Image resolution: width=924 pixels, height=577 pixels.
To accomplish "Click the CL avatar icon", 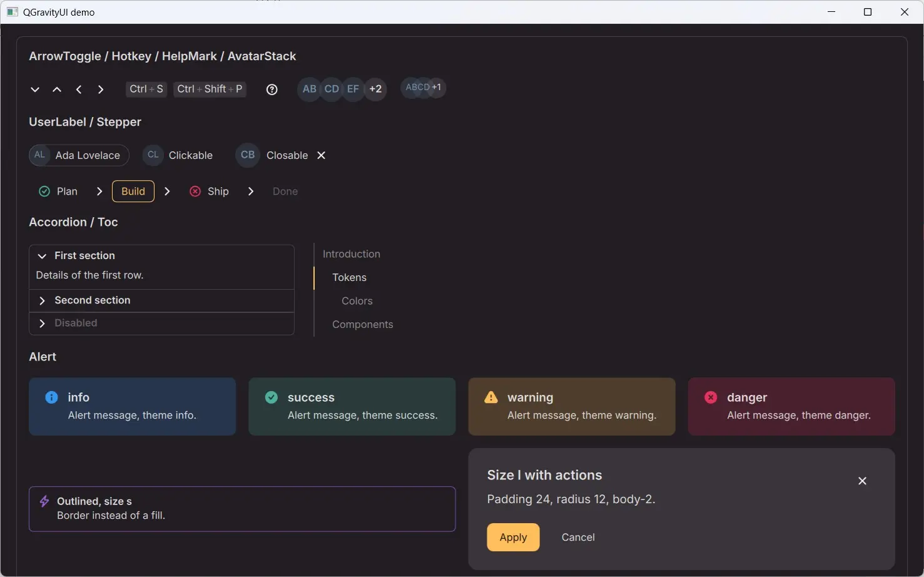I will point(153,155).
